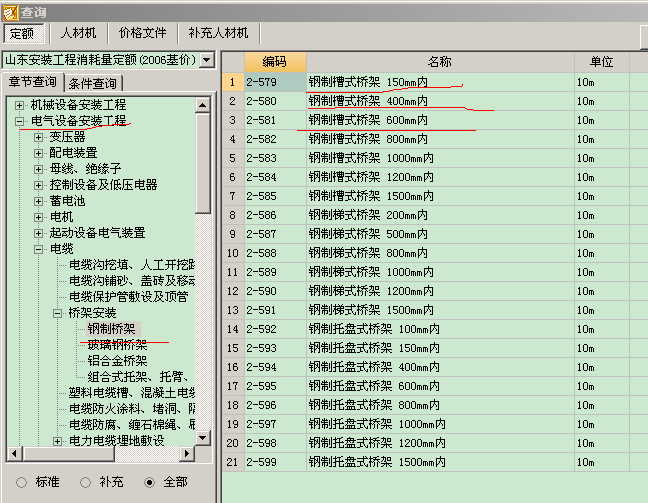Switch to 条件查询 tab
This screenshot has height=503, width=648.
point(93,83)
